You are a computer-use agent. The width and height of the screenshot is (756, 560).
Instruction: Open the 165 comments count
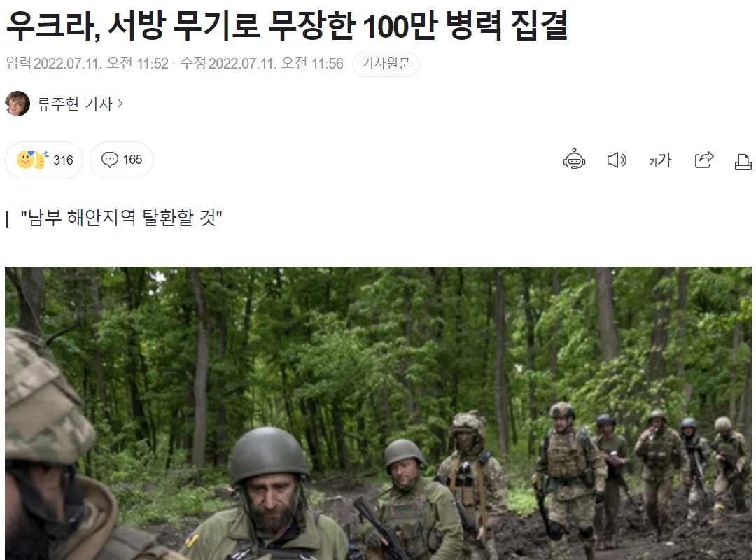(x=132, y=160)
